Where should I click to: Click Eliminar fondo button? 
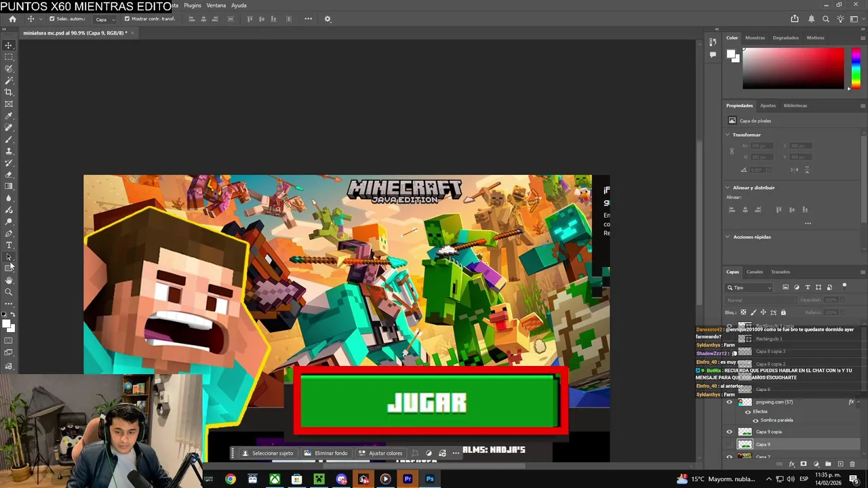tap(326, 453)
